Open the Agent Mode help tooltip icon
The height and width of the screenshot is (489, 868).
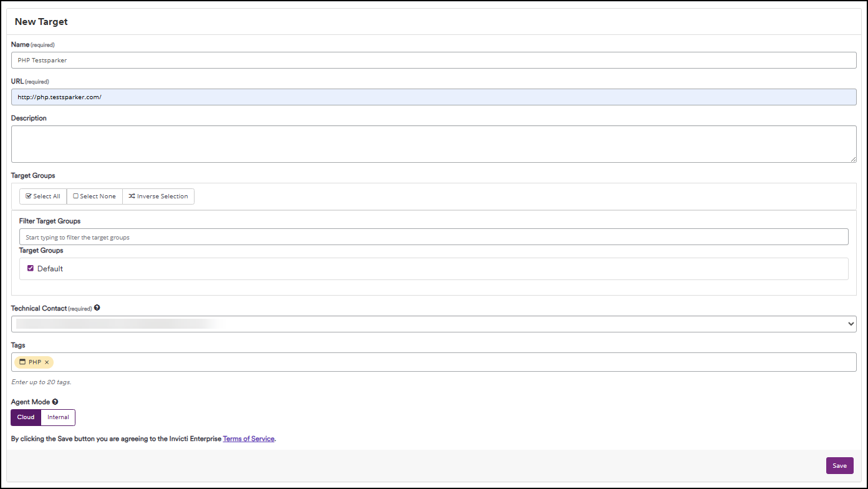pyautogui.click(x=55, y=402)
